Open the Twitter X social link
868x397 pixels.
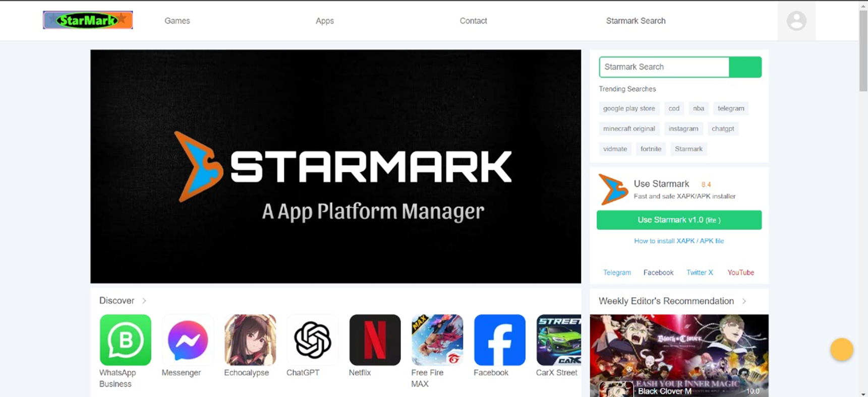[700, 273]
